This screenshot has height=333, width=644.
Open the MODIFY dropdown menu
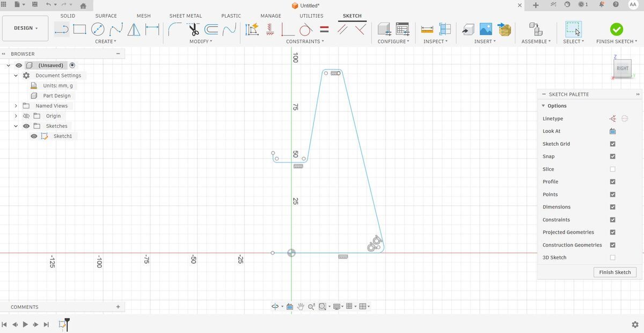(x=201, y=41)
